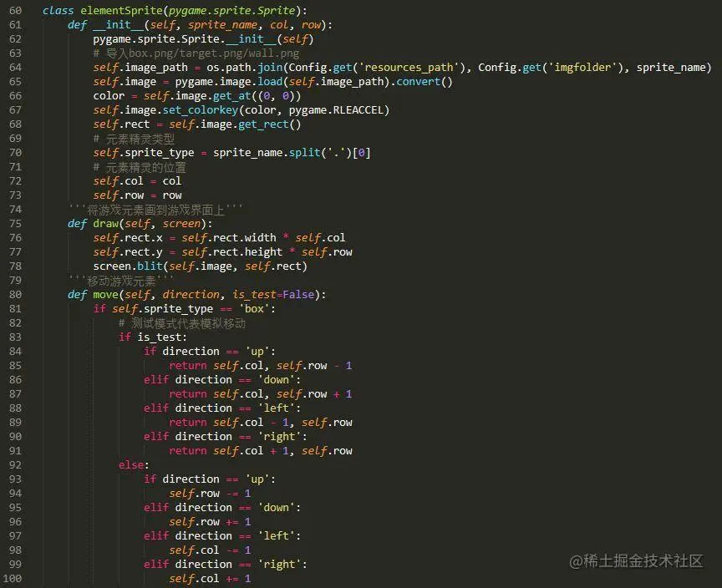Screen dimensions: 722x588
Task: Click the 'left' string on line 88
Action: point(276,408)
